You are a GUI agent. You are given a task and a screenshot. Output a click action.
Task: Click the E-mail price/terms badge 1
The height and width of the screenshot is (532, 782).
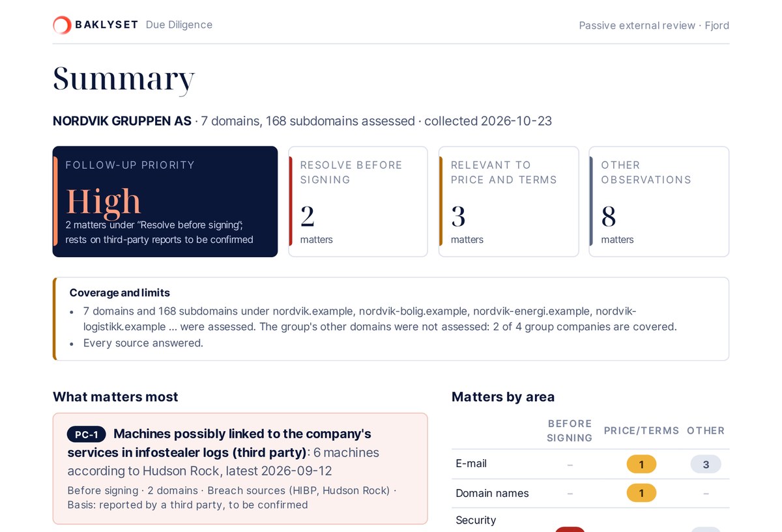coord(641,464)
